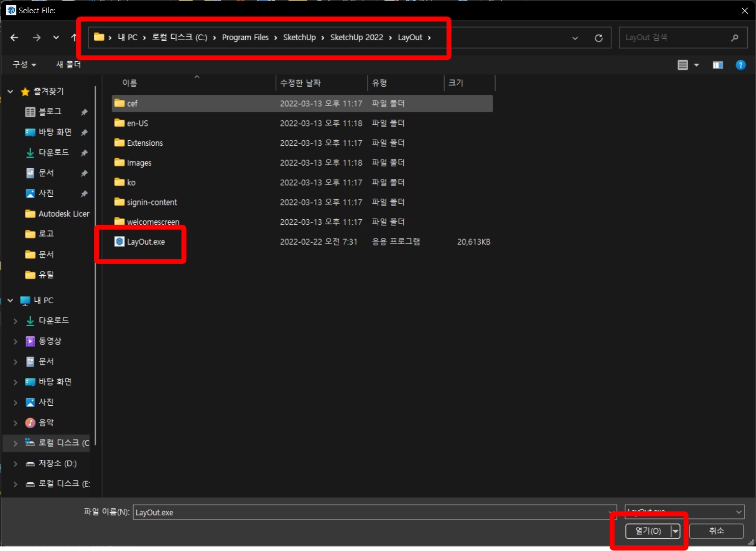Image resolution: width=756 pixels, height=551 pixels.
Task: Select 저장소 (D:) drive in the sidebar
Action: pos(58,463)
